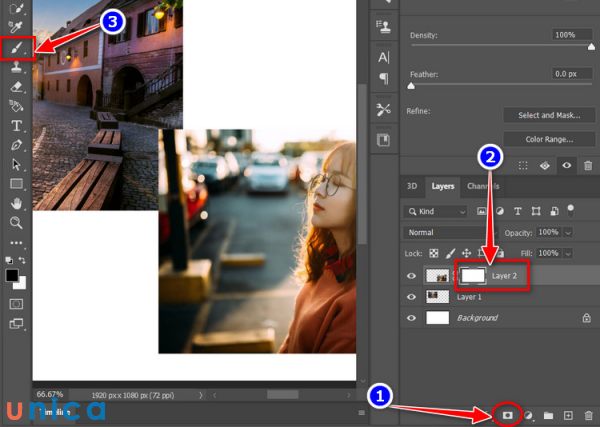The image size is (600, 427).
Task: Delete layer using Layers panel trash icon
Action: 588,414
